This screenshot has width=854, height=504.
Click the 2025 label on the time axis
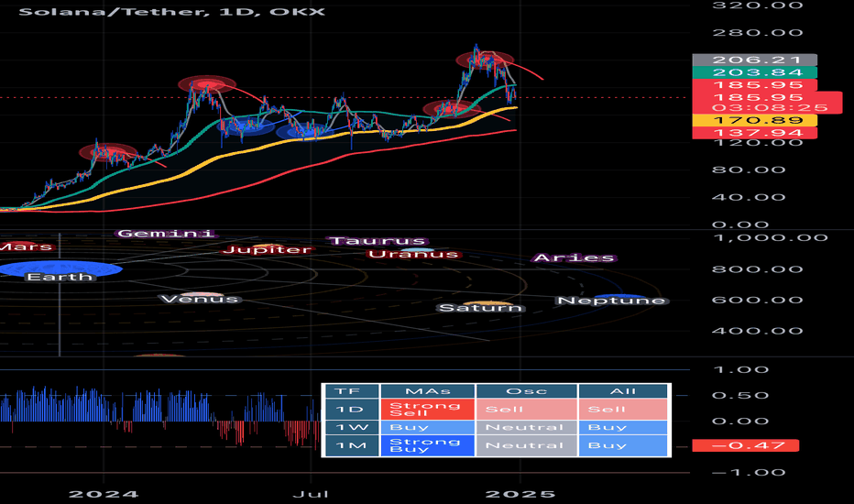(x=520, y=494)
